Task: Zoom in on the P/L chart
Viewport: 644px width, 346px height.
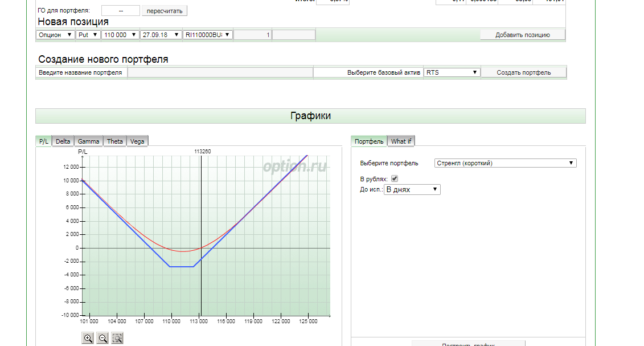Action: tap(88, 338)
